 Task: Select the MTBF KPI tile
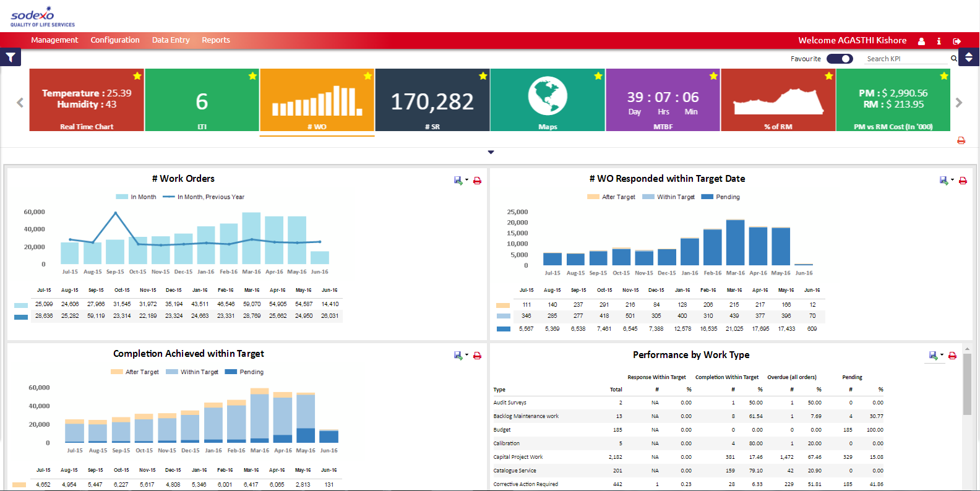point(663,100)
